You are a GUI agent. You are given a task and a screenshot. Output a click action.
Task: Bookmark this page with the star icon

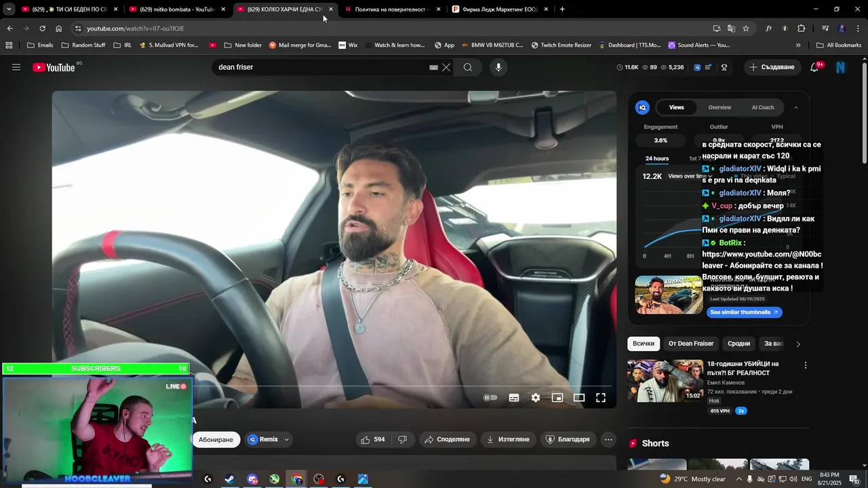pos(746,28)
